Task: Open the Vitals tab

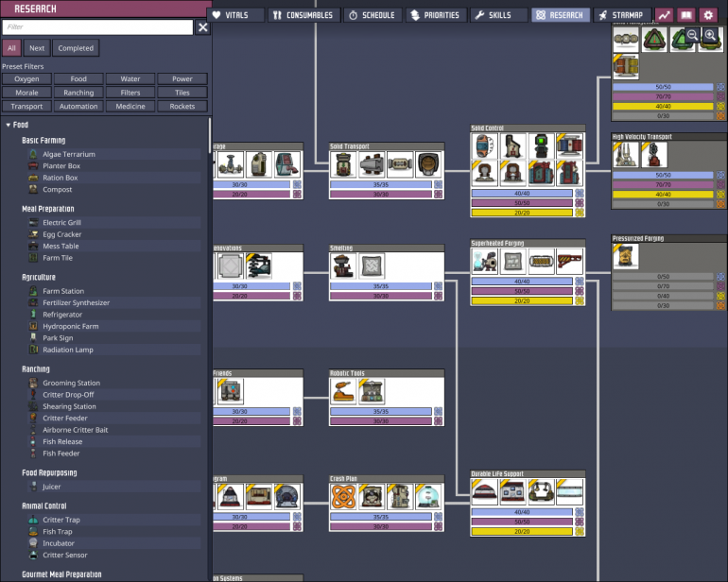Action: (235, 15)
